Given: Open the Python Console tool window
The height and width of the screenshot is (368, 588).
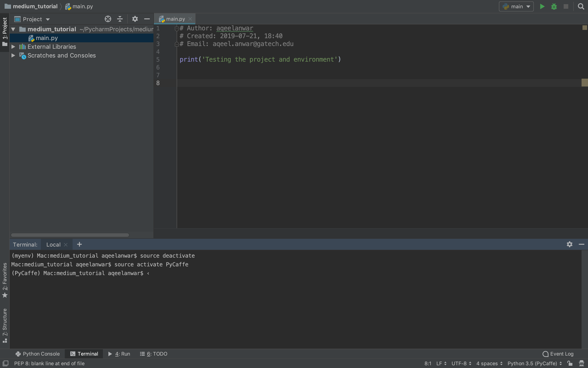Looking at the screenshot, I should coord(38,354).
